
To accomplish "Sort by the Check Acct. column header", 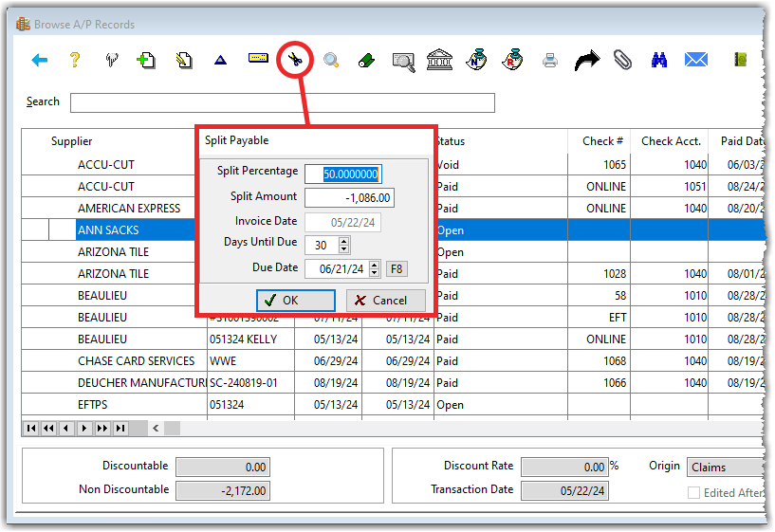I will (x=671, y=141).
